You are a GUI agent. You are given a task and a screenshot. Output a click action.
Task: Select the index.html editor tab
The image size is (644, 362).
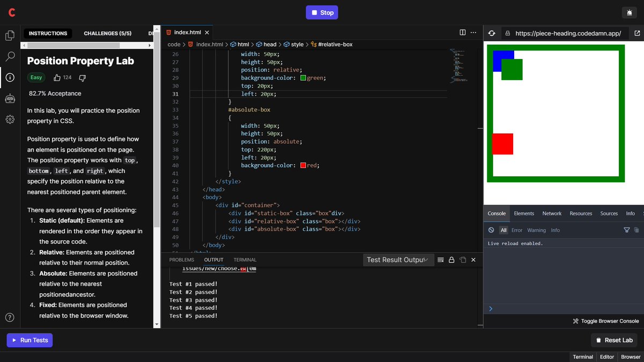[186, 33]
